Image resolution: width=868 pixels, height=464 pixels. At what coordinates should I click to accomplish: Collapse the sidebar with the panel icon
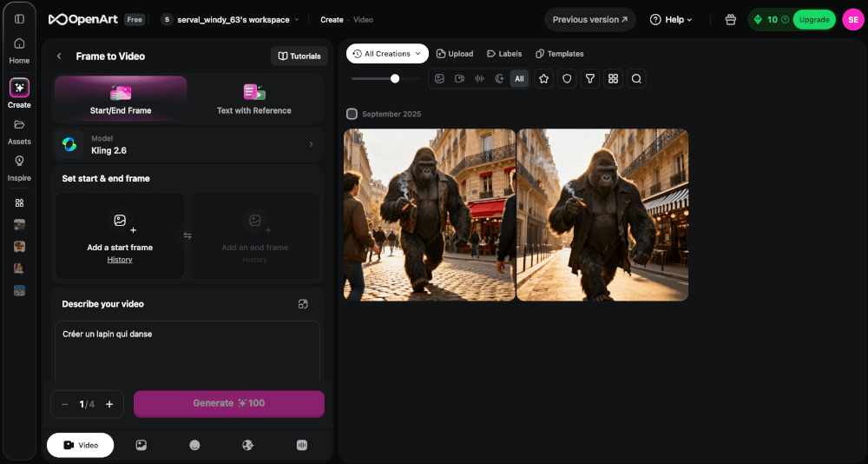(19, 19)
